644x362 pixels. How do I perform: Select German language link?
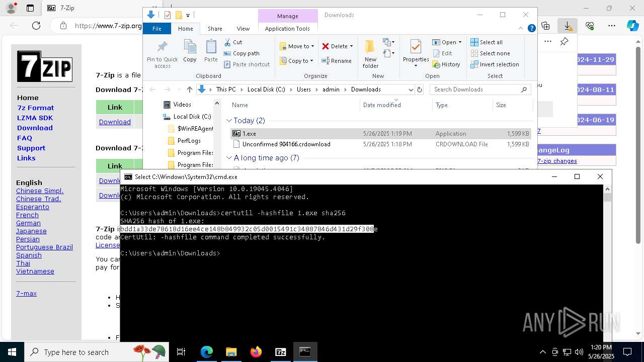(x=28, y=223)
